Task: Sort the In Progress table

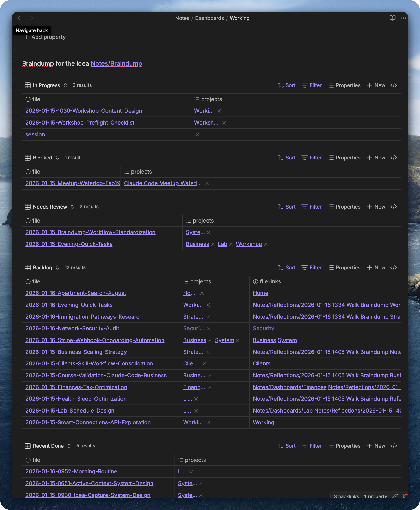Action: [x=287, y=85]
